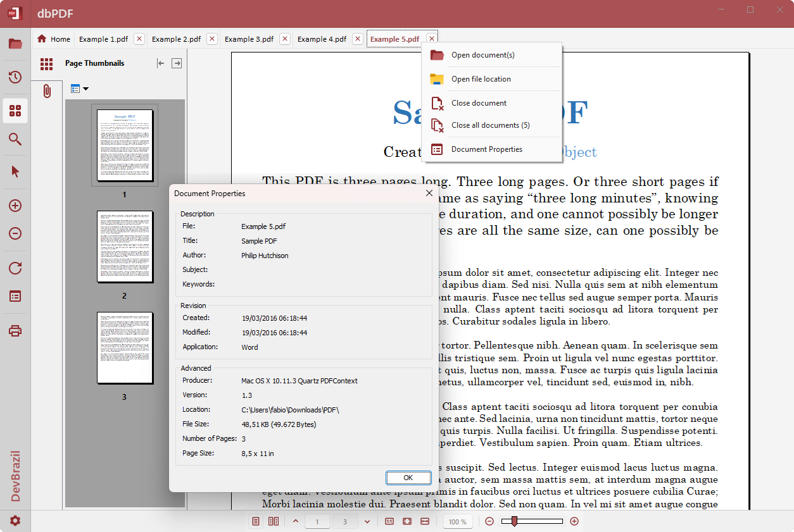The height and width of the screenshot is (532, 794).
Task: Switch to single page view
Action: pos(256,521)
